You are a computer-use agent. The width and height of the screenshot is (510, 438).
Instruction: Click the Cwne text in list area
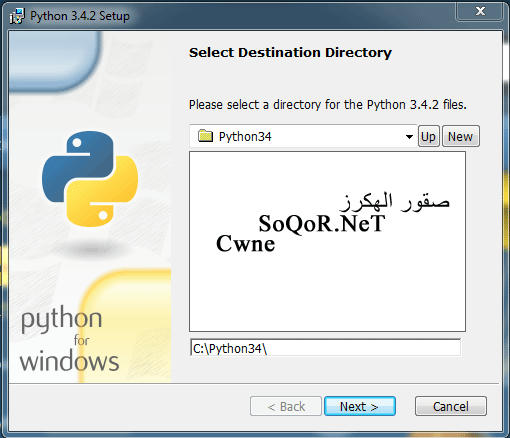tap(246, 244)
